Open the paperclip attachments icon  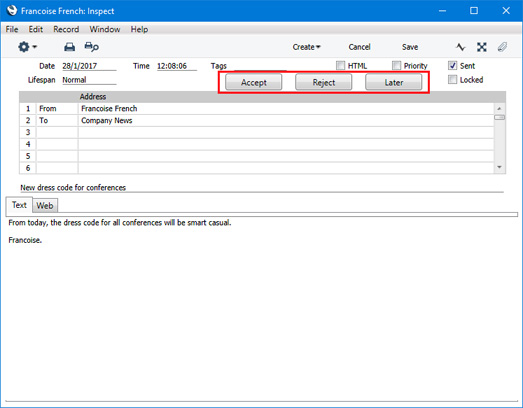pyautogui.click(x=502, y=47)
